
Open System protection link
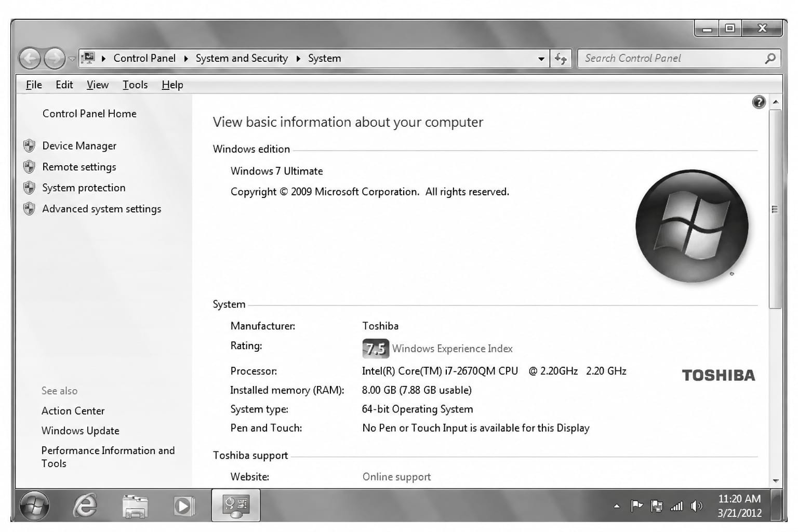tap(84, 188)
